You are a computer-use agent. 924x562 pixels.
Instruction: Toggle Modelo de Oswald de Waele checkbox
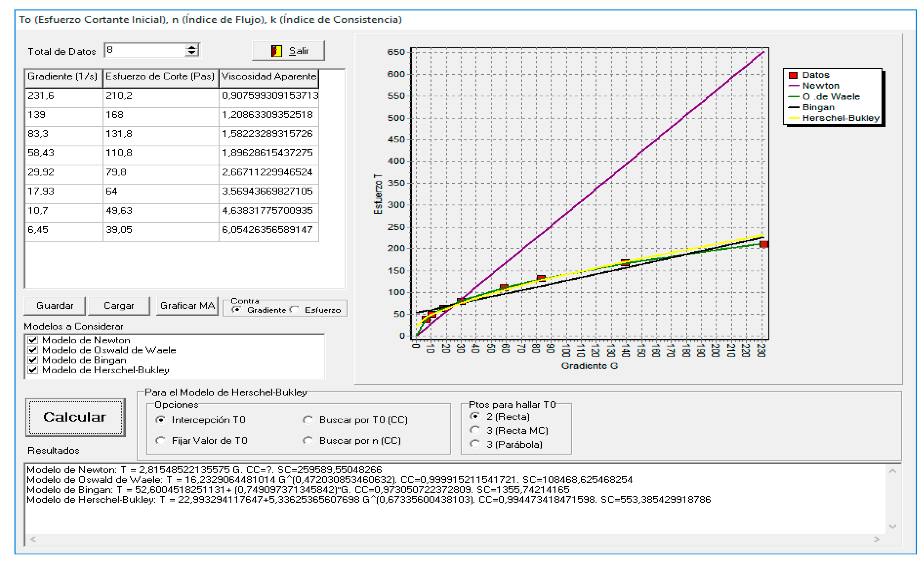(33, 350)
